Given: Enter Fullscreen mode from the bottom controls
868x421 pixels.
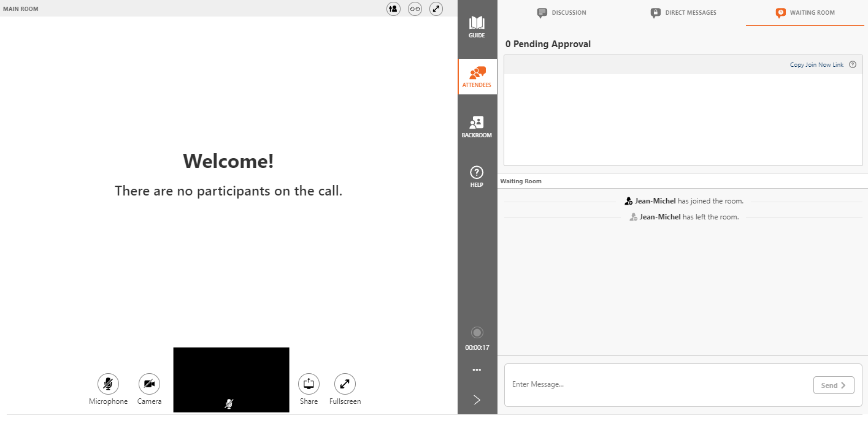Looking at the screenshot, I should [345, 384].
